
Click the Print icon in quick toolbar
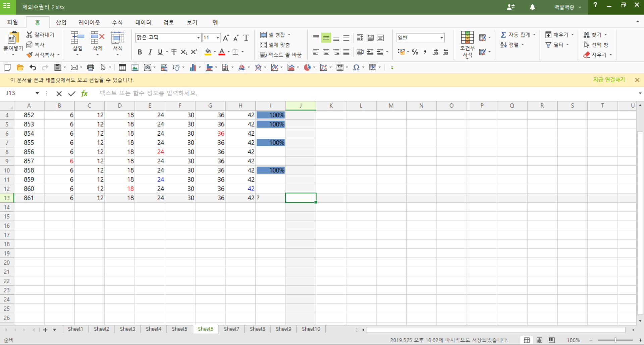[90, 68]
